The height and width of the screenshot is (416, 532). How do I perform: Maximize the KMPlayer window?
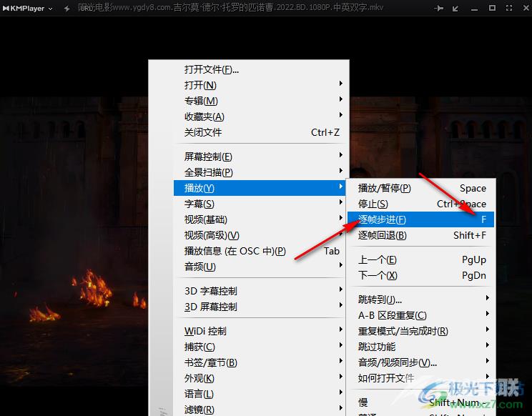coord(492,8)
